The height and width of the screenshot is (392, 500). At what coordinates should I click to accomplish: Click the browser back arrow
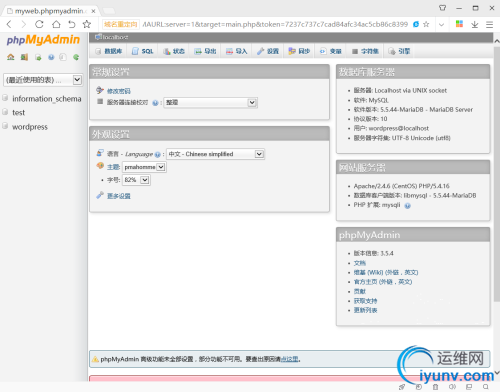click(x=9, y=24)
